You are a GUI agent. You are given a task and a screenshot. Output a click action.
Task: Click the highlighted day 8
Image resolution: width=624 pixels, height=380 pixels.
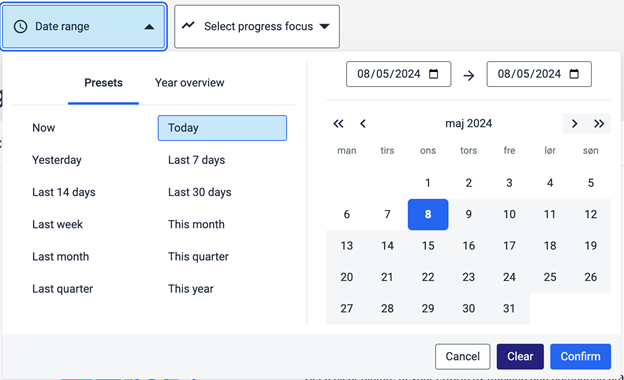point(428,214)
